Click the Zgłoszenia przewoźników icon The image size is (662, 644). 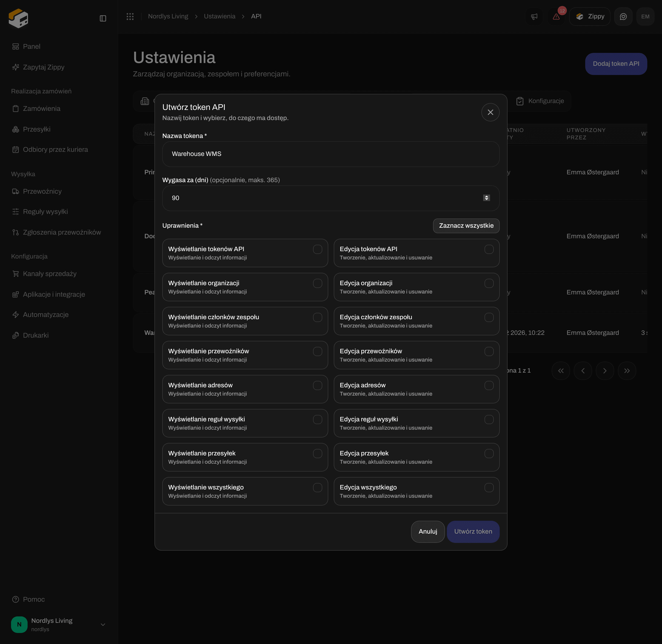pyautogui.click(x=16, y=232)
